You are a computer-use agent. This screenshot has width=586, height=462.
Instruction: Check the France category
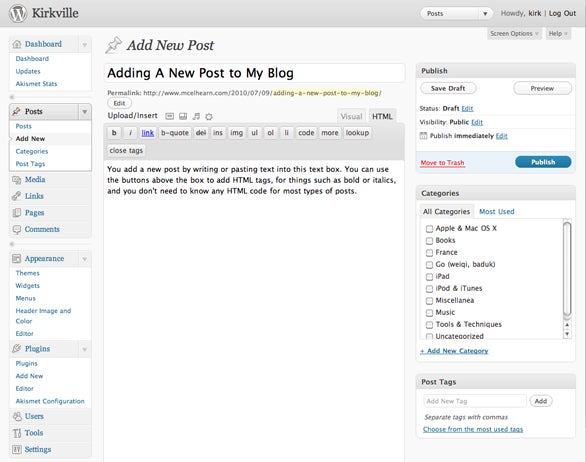click(x=429, y=253)
